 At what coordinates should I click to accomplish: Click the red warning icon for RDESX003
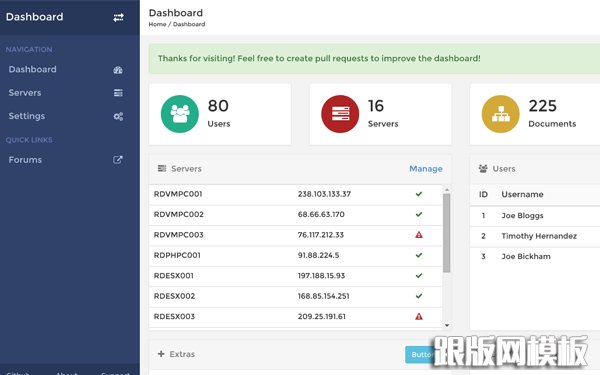click(419, 316)
